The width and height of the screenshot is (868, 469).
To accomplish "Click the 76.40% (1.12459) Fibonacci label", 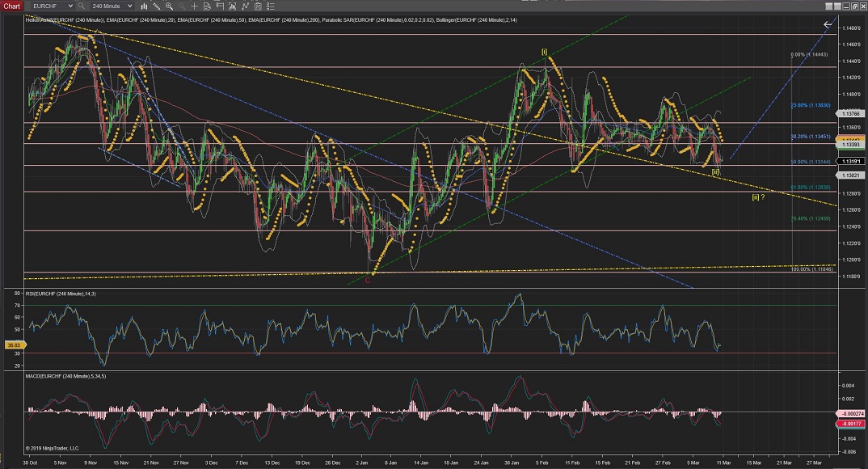I will (x=810, y=218).
